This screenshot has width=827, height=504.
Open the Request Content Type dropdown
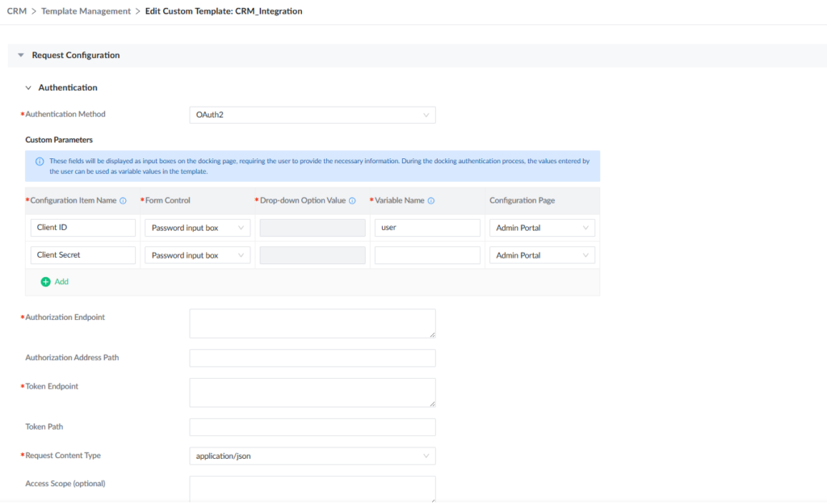pos(313,456)
